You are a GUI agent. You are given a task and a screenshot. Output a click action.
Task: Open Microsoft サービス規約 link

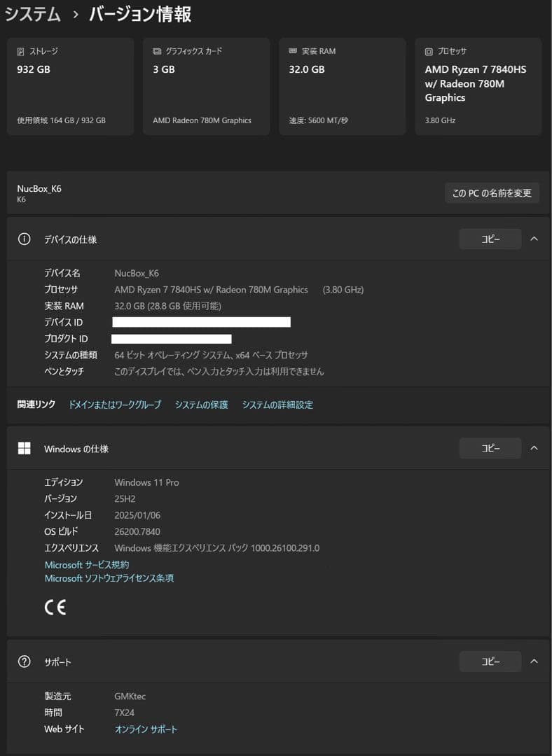(87, 565)
